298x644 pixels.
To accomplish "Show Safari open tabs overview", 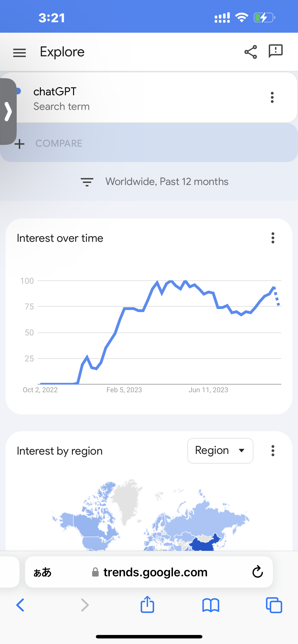I will tap(274, 605).
